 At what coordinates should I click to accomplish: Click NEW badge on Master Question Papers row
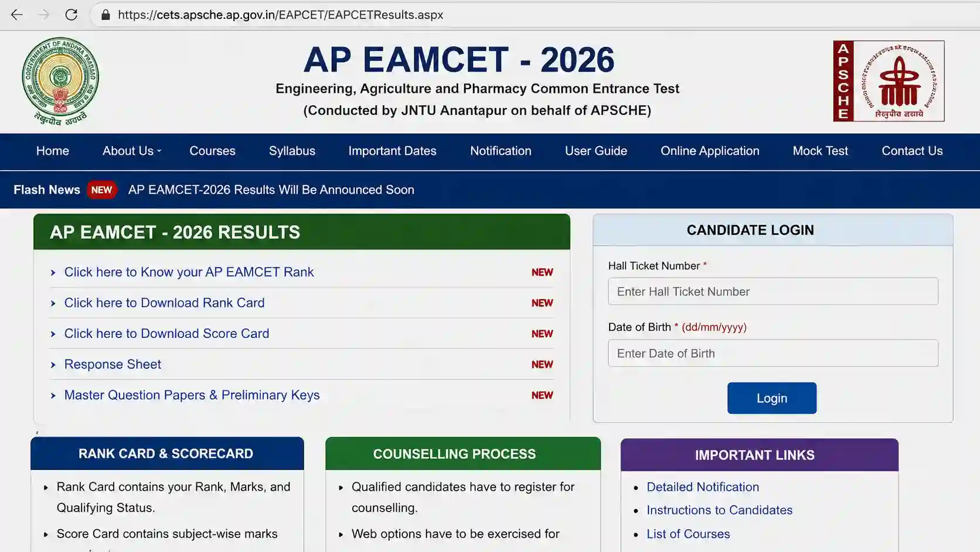(542, 395)
